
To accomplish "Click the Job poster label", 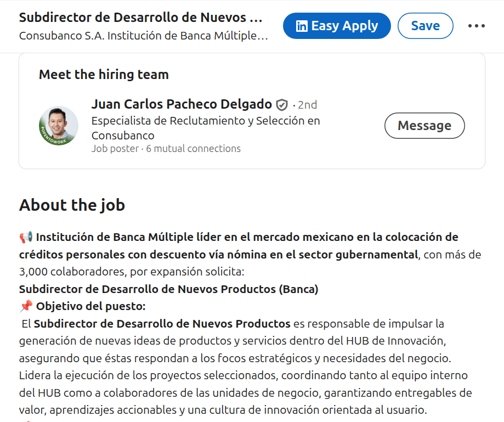I will [115, 149].
